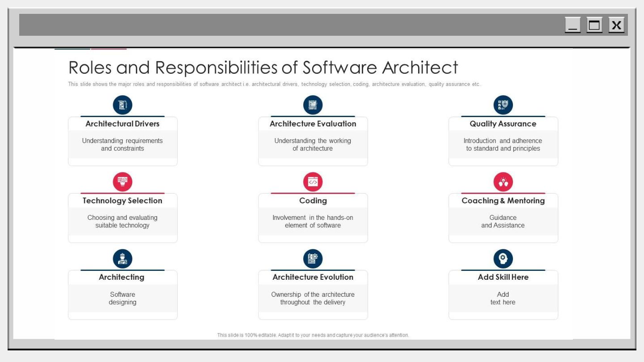644x362 pixels.
Task: Click the Quality Assurance shield icon
Action: point(503,105)
